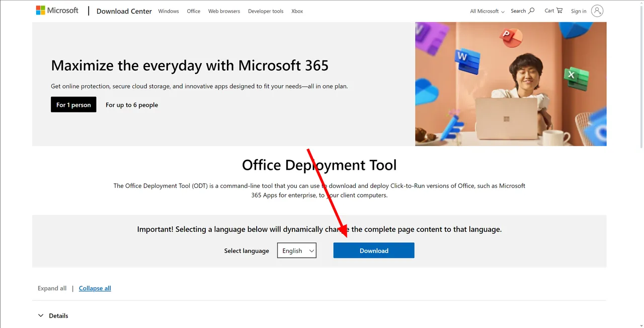Screen dimensions: 644x328
Task: Click the Expand all link
Action: [x=52, y=288]
